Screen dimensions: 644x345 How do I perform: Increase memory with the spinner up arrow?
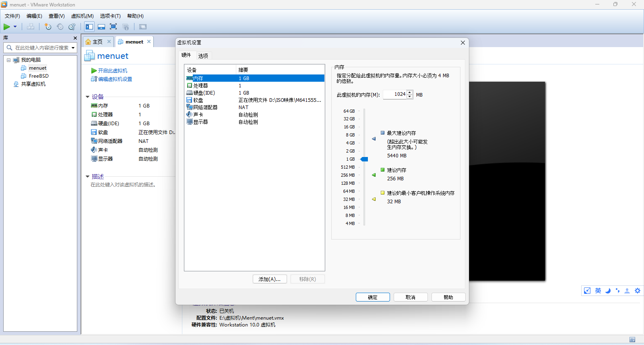click(x=410, y=93)
